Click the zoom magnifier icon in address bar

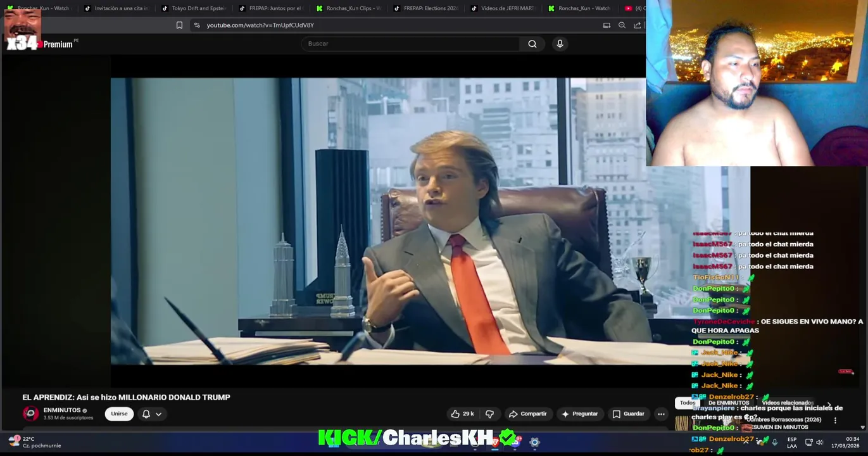pos(622,25)
